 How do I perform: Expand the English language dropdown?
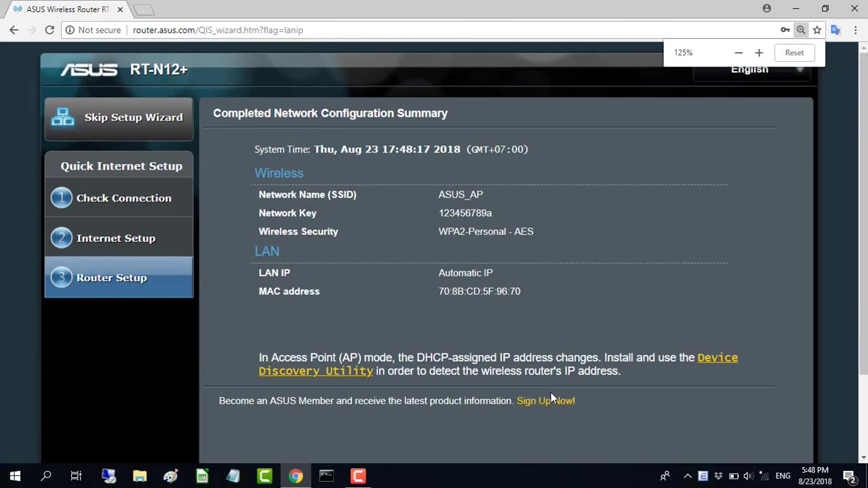[x=751, y=70]
